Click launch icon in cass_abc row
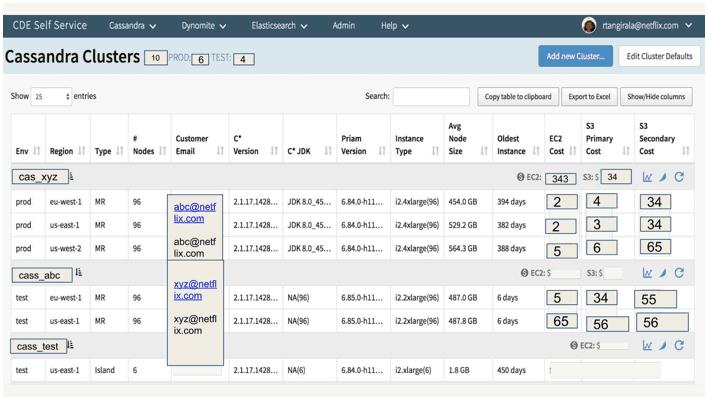 663,273
